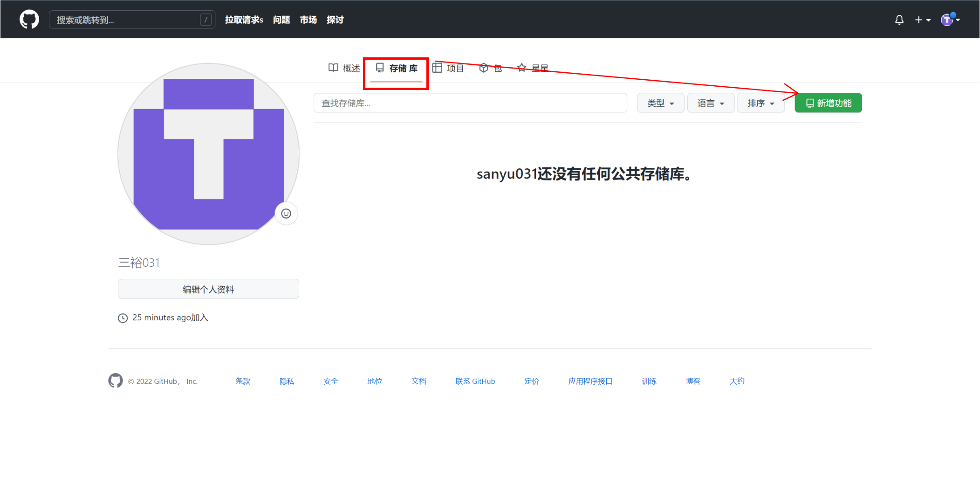Click the slash shortcut key hint in search

point(206,20)
